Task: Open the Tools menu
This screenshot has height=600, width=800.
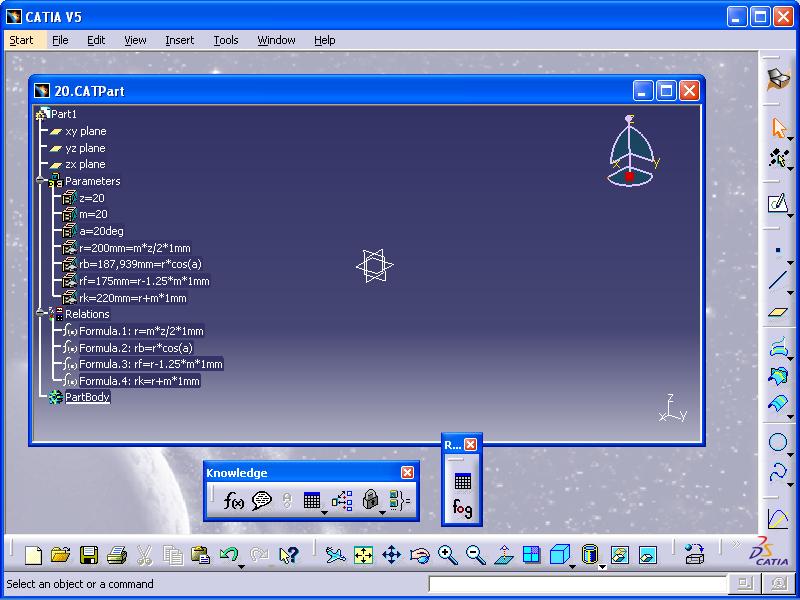Action: click(226, 40)
